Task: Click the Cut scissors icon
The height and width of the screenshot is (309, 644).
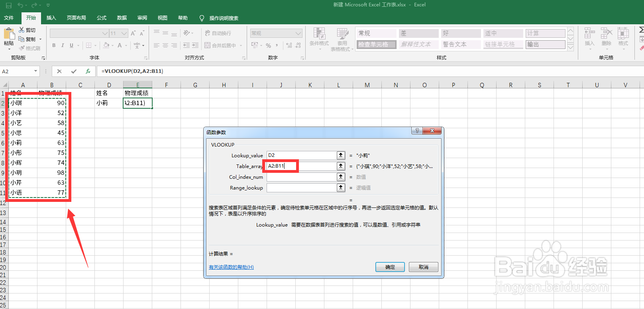Action: point(22,30)
